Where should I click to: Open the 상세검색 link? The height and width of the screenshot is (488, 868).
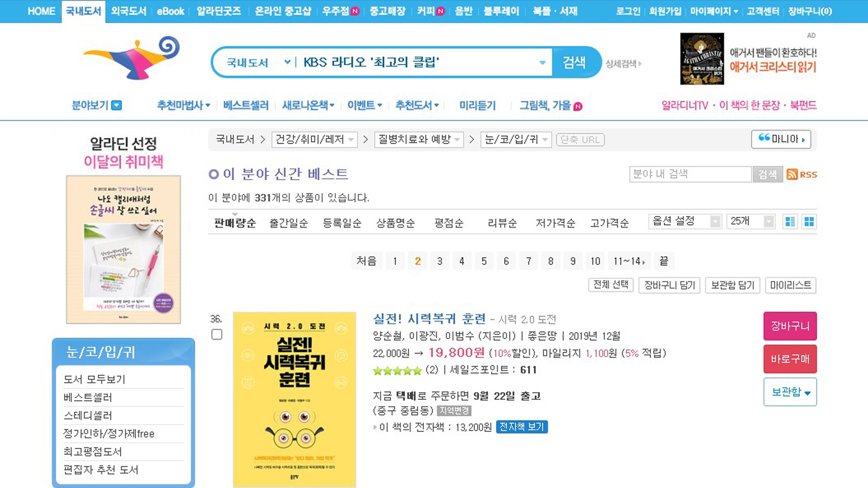pyautogui.click(x=623, y=64)
